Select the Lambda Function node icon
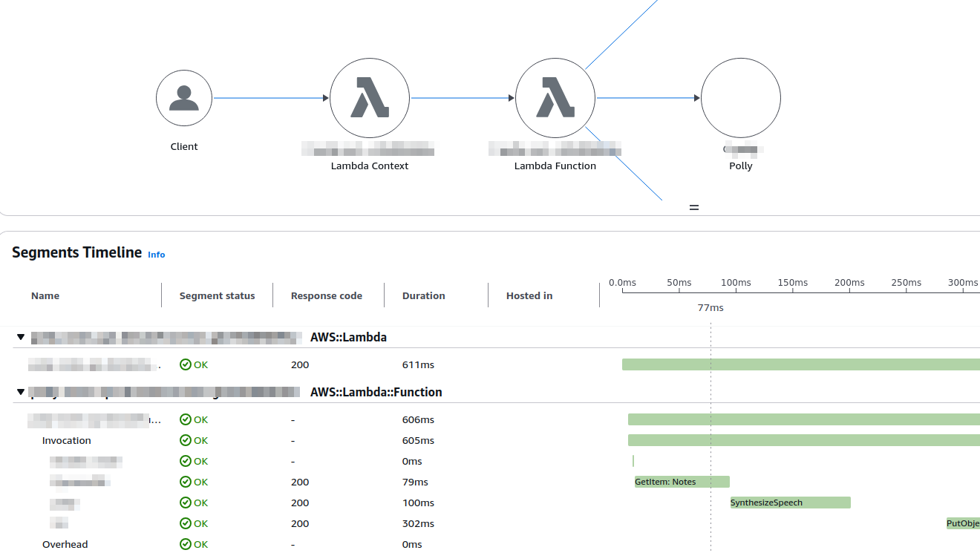Viewport: 980px width, 553px height. [x=555, y=98]
